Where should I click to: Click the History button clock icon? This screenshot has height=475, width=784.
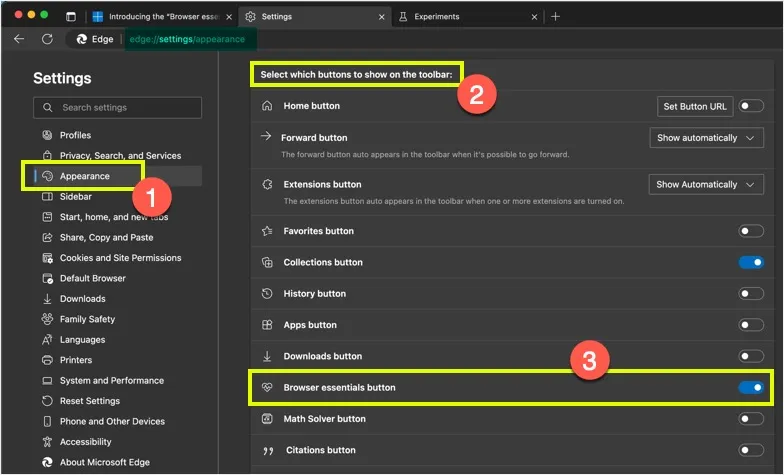coord(267,294)
